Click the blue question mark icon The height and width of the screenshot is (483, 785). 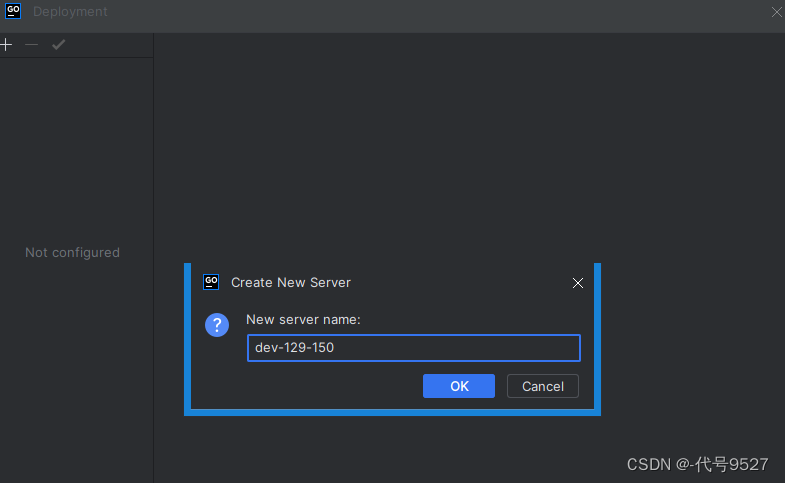[x=217, y=325]
